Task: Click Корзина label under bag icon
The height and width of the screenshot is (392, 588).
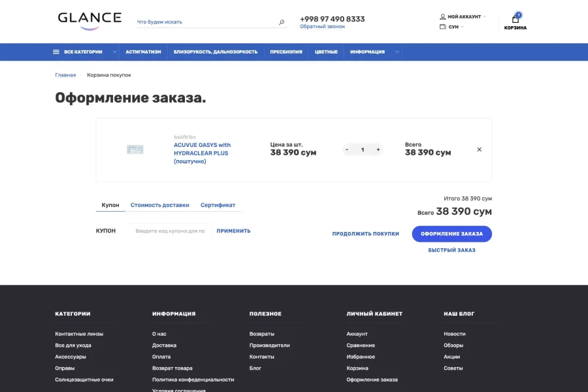Action: [x=515, y=27]
